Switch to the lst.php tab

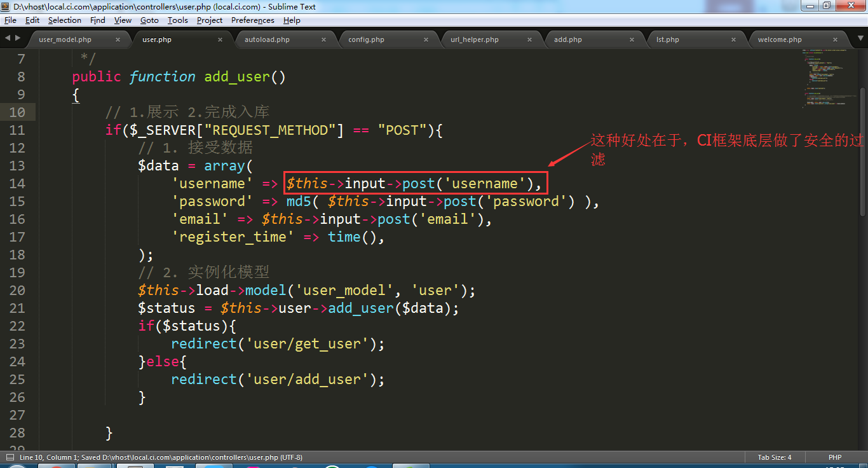click(667, 39)
